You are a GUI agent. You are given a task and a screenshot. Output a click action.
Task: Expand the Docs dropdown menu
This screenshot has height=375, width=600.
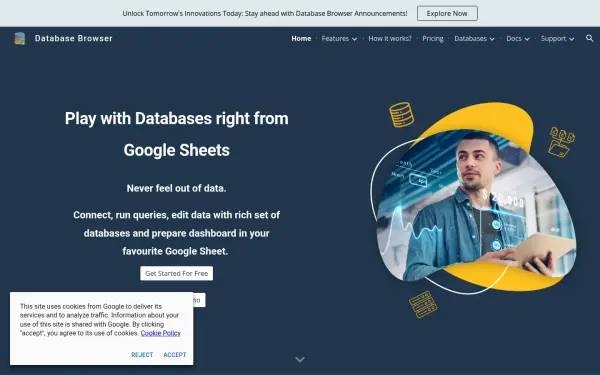point(518,39)
